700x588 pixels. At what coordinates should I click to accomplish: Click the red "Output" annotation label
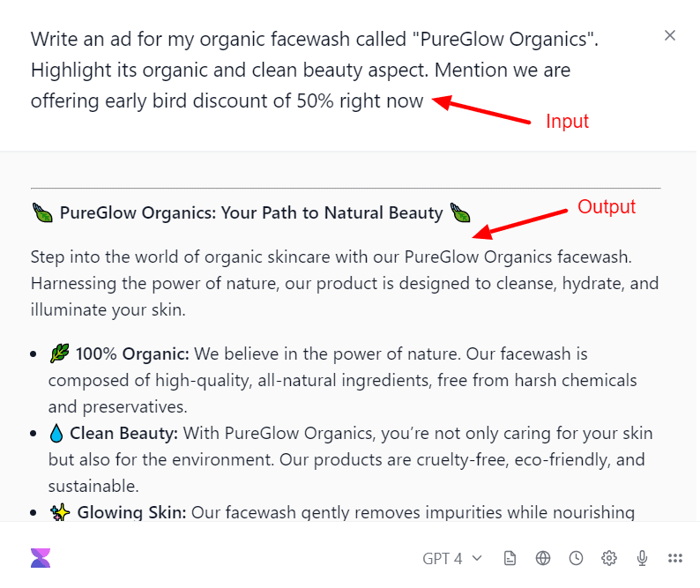[607, 207]
